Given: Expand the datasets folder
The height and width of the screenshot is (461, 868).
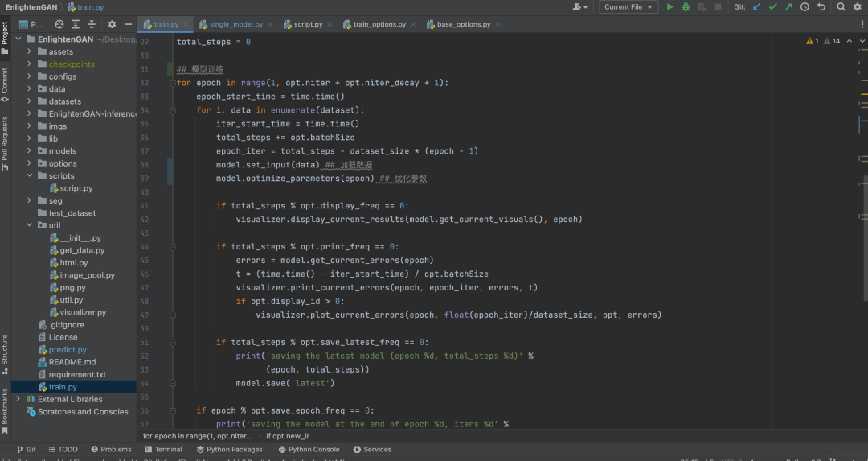Looking at the screenshot, I should 30,101.
